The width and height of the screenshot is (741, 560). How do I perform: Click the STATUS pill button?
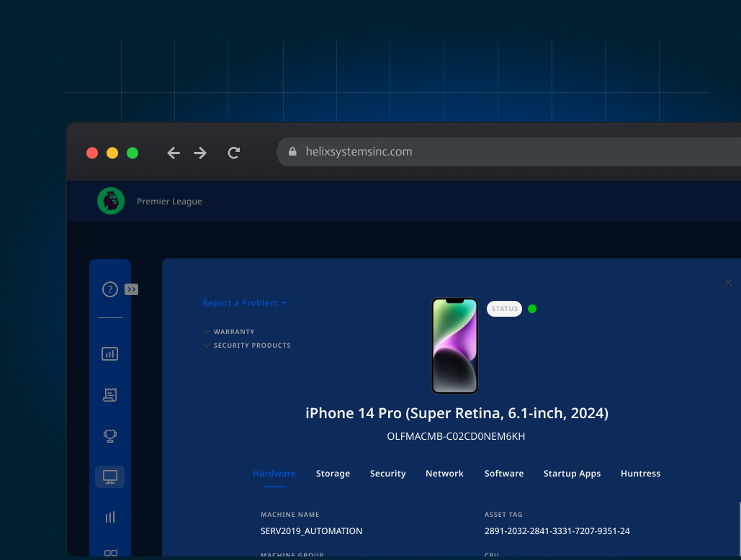pyautogui.click(x=504, y=308)
